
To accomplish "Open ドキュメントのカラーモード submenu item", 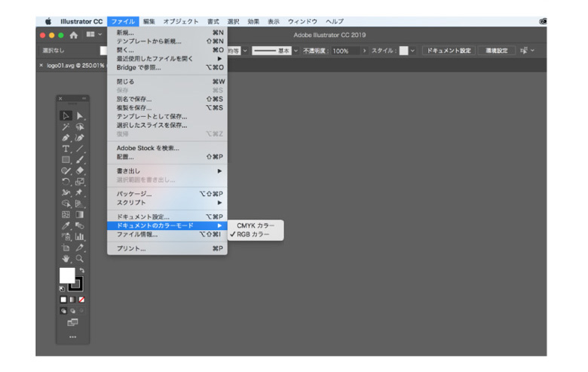I will 167,226.
